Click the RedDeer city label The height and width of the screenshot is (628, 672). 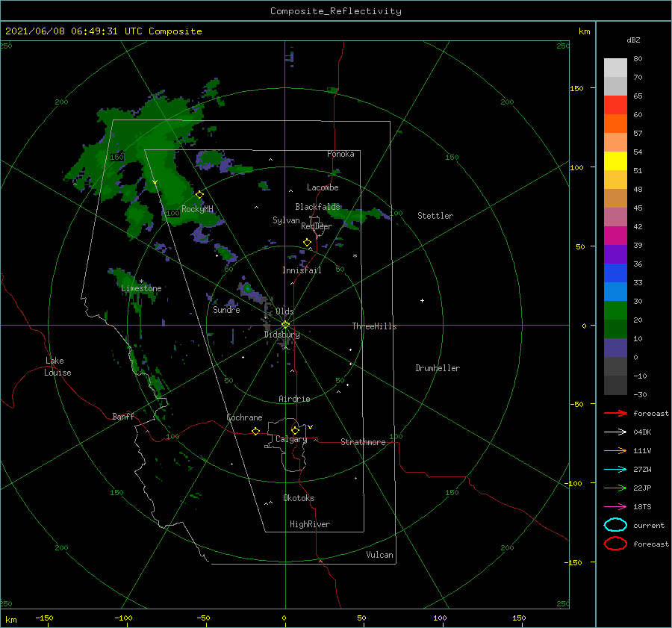[x=317, y=226]
